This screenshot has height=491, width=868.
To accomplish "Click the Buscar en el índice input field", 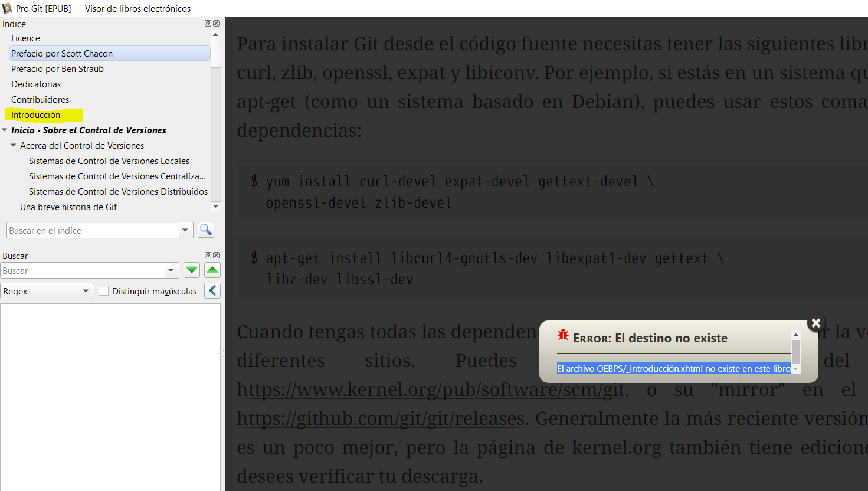I will [x=93, y=230].
